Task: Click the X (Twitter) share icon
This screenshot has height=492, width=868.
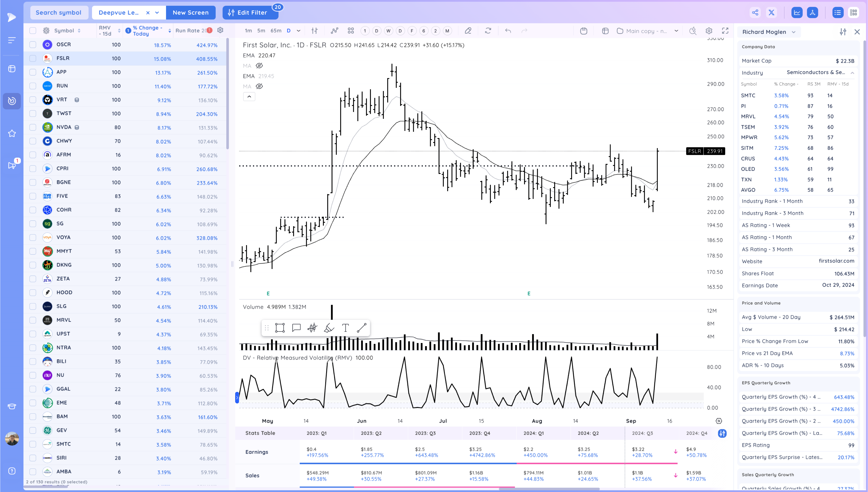Action: [x=771, y=13]
